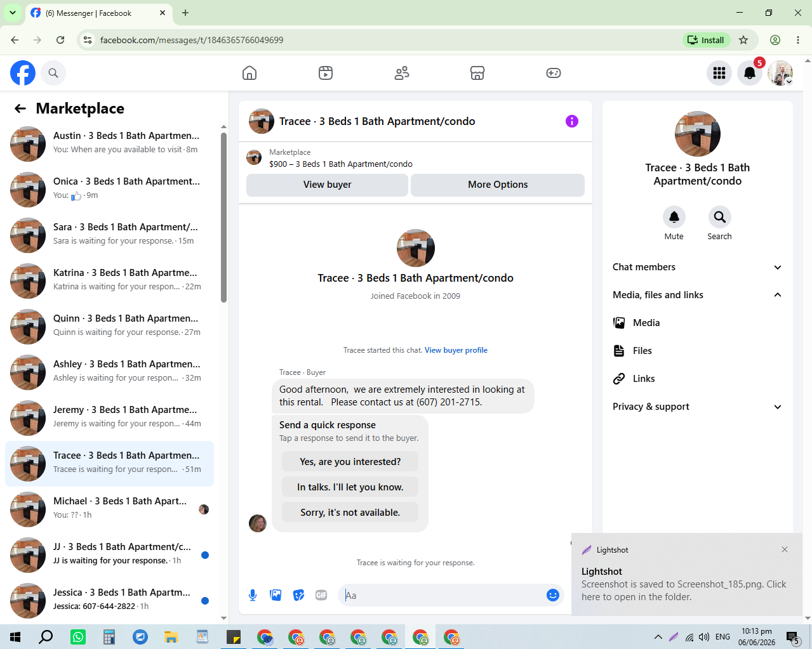Screen dimensions: 812x649
Task: Open Katrina's conversation in the list
Action: click(x=109, y=281)
